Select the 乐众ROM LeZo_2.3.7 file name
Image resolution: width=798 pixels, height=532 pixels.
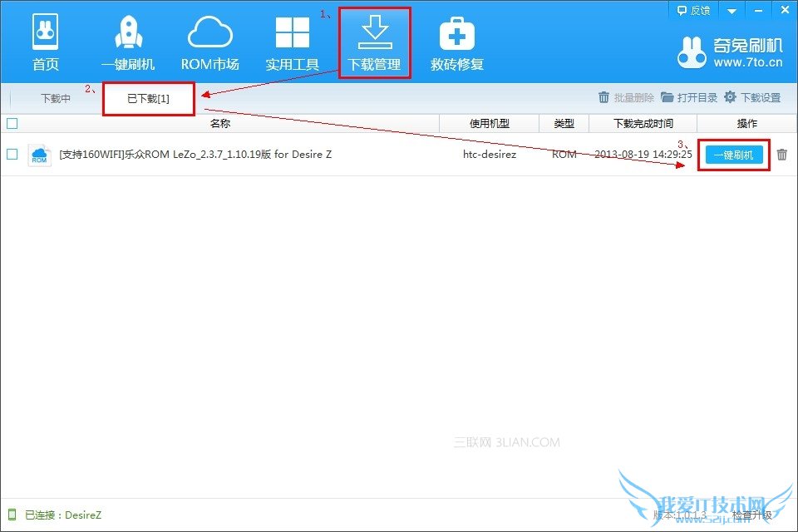(x=195, y=155)
